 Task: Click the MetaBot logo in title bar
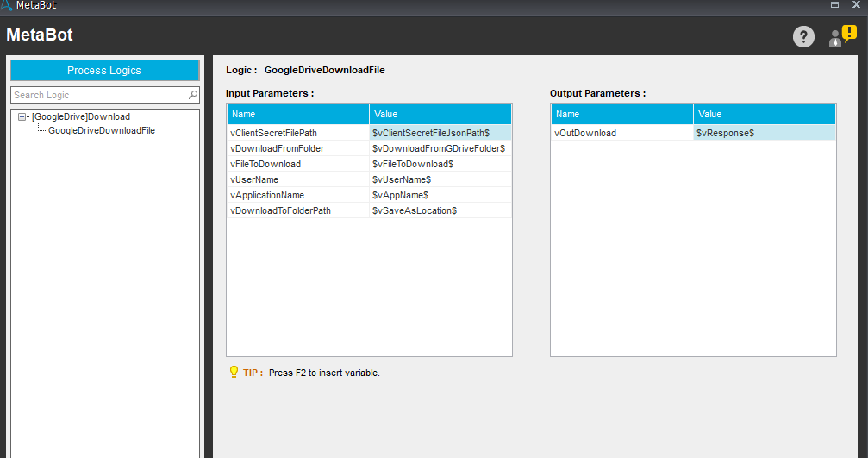(x=6, y=5)
